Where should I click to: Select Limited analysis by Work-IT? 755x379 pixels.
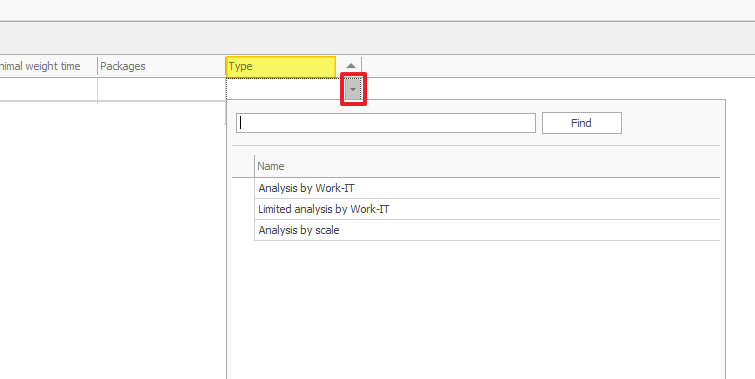[x=487, y=209]
